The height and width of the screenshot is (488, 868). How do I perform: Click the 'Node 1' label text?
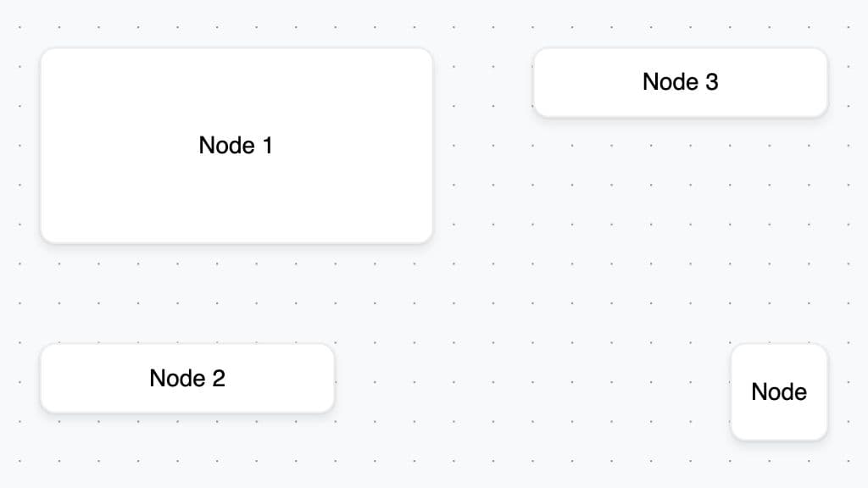pos(236,146)
